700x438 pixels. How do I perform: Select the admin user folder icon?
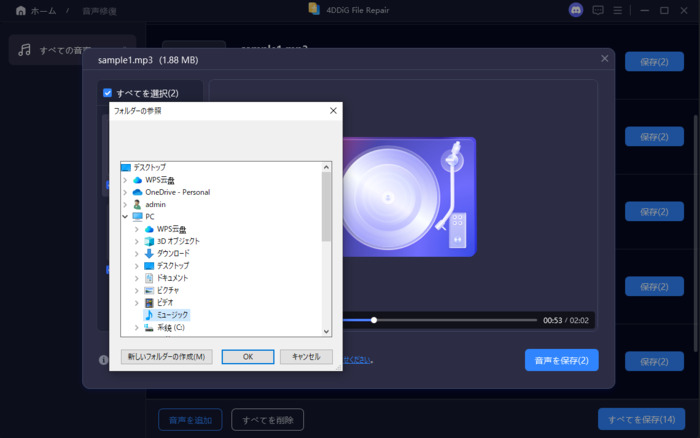(x=138, y=204)
